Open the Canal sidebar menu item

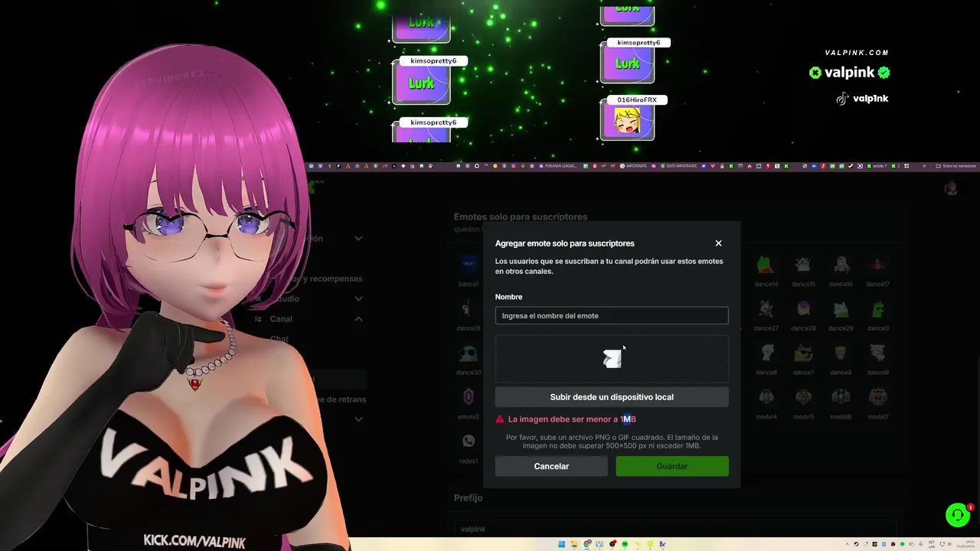[x=281, y=319]
